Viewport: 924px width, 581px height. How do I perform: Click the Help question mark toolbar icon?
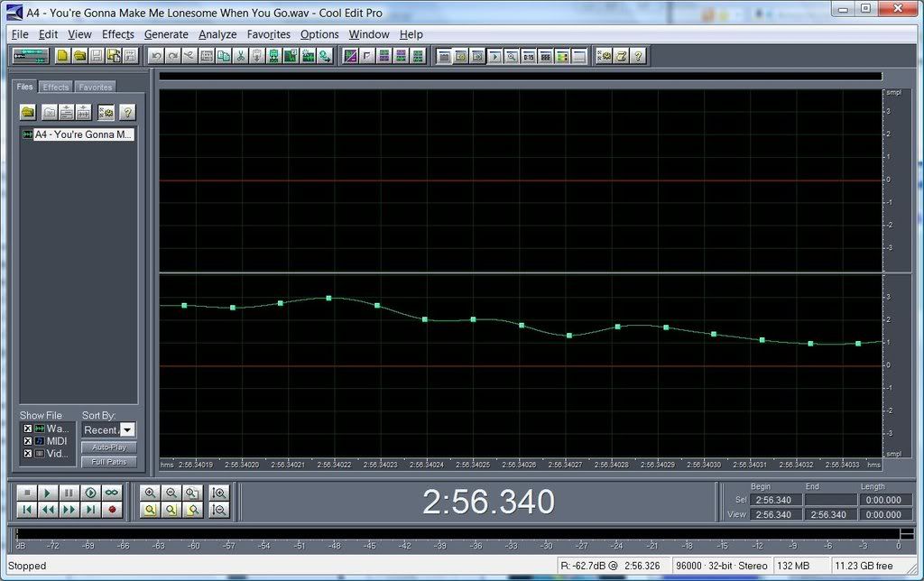pos(637,56)
